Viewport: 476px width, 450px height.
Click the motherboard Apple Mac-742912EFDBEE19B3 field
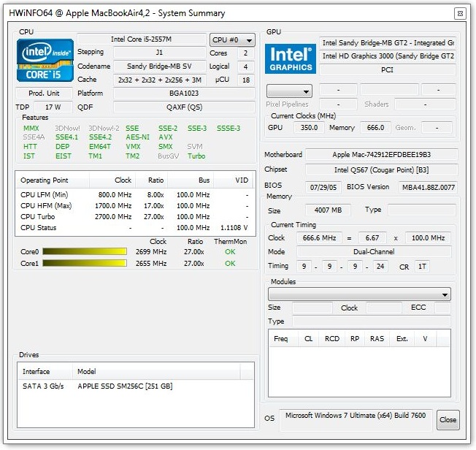coord(382,155)
